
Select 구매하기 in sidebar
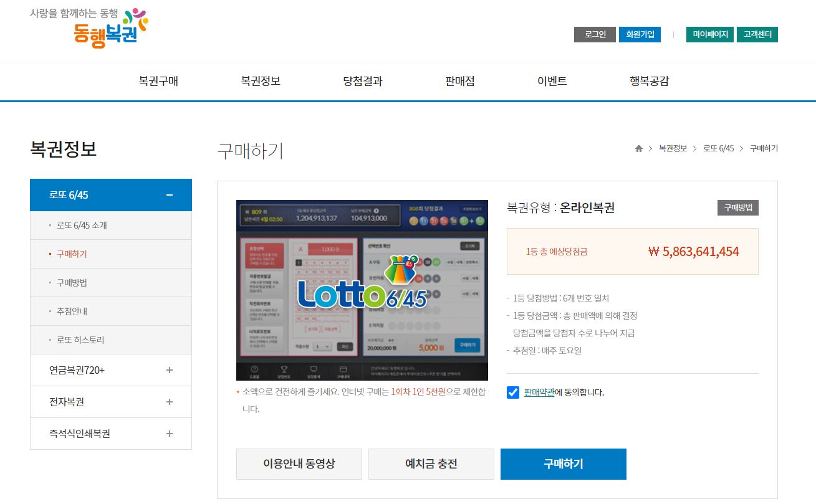pos(111,254)
